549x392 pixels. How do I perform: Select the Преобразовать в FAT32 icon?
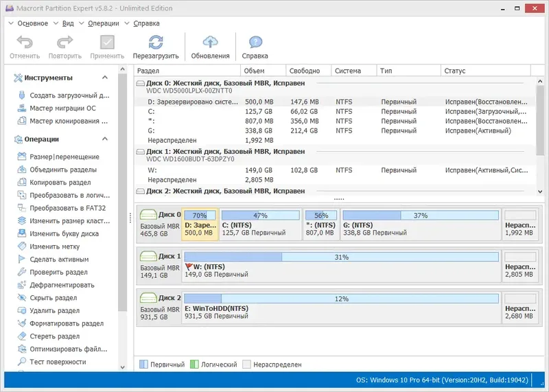(x=22, y=208)
